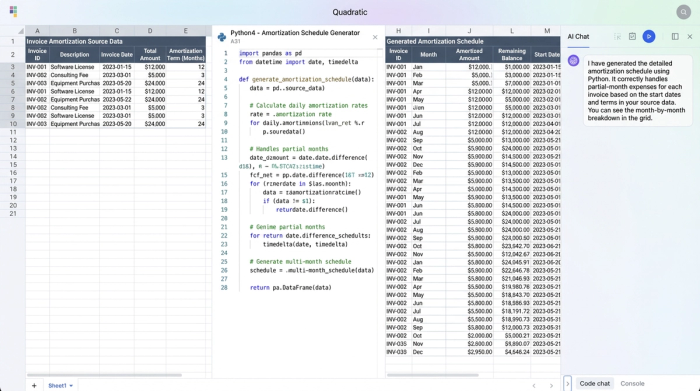700x391 pixels.
Task: Open the search button at top right
Action: (683, 12)
